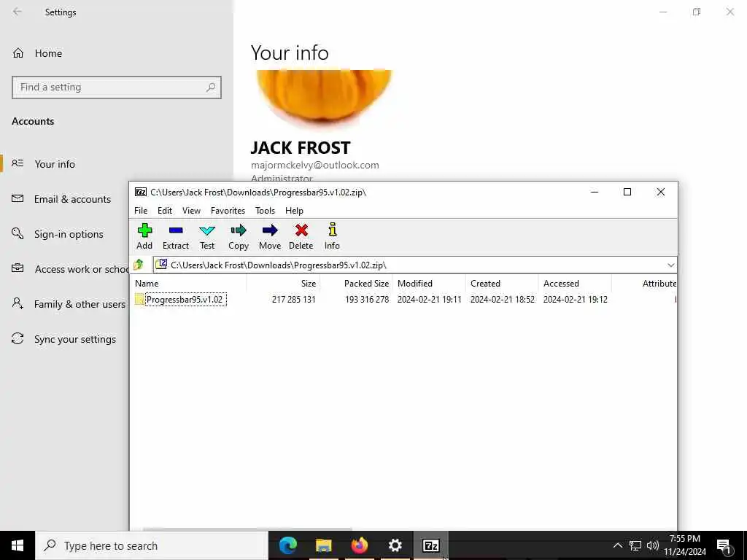Select the packed size 193 316 278

click(x=367, y=300)
